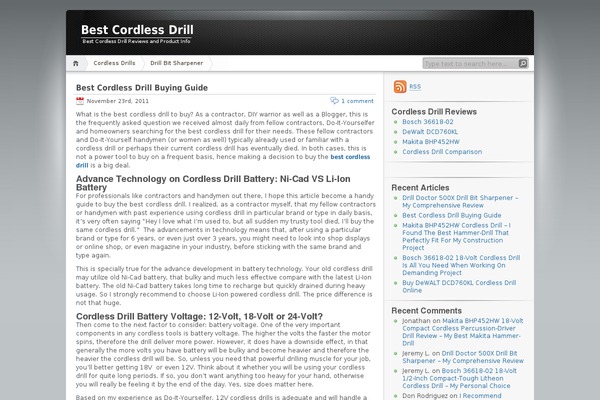Open the Makita BHP452HW review
The image size is (600, 400).
[x=430, y=142]
